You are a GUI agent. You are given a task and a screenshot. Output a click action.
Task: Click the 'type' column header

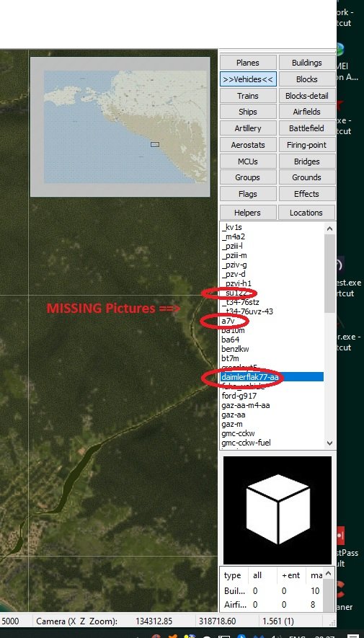click(233, 575)
